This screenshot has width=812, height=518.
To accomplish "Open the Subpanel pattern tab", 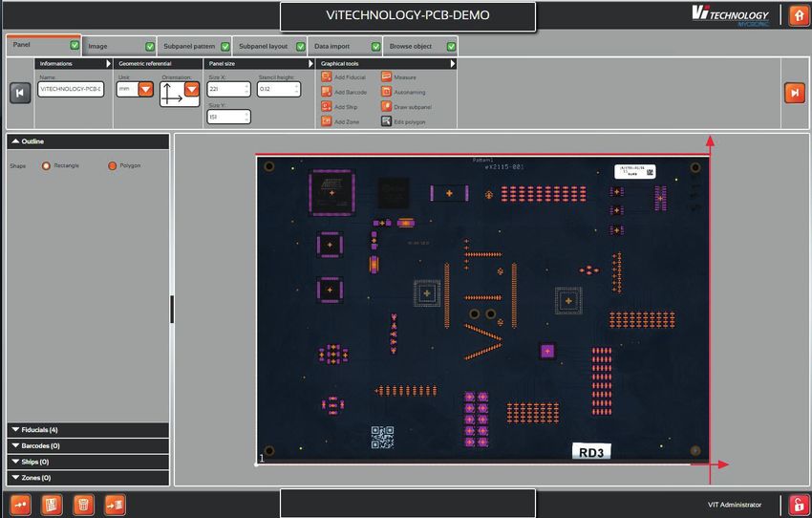I will [x=194, y=46].
